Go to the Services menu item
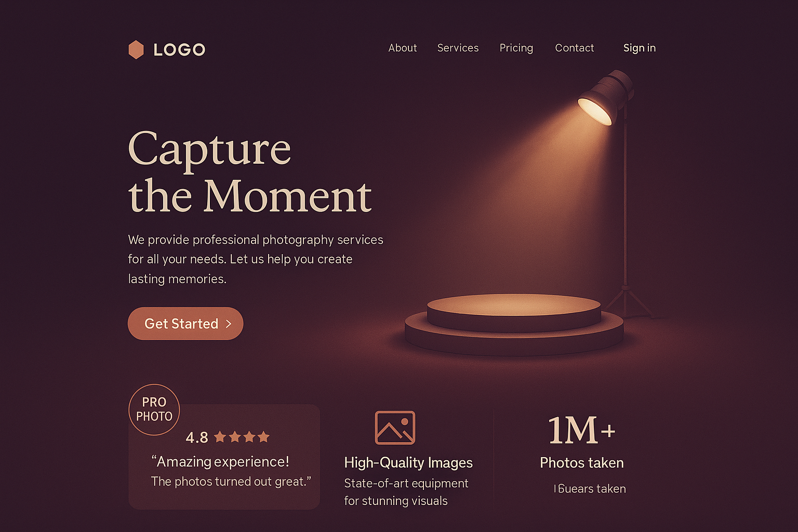 458,48
